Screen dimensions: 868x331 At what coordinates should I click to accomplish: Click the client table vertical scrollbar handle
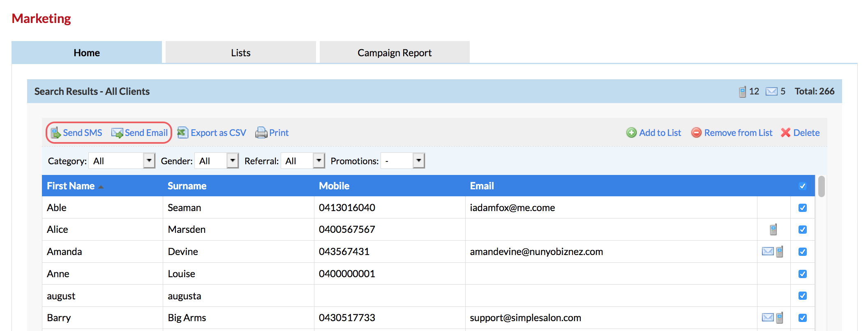pyautogui.click(x=821, y=186)
